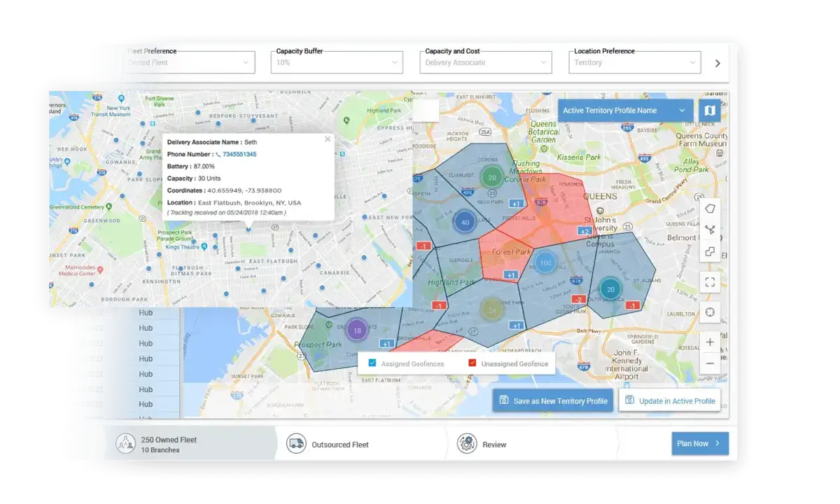Click the Review gear icon
The width and height of the screenshot is (840, 504).
click(x=467, y=444)
